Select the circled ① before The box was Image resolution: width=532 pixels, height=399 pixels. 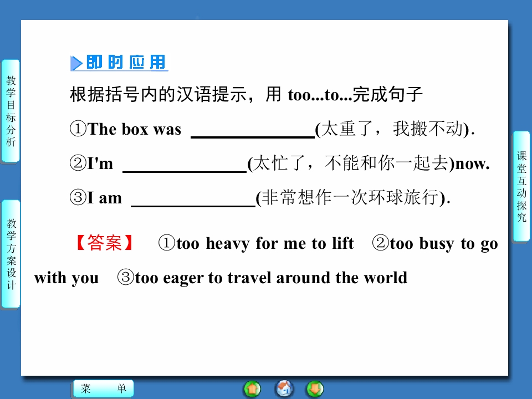78,129
